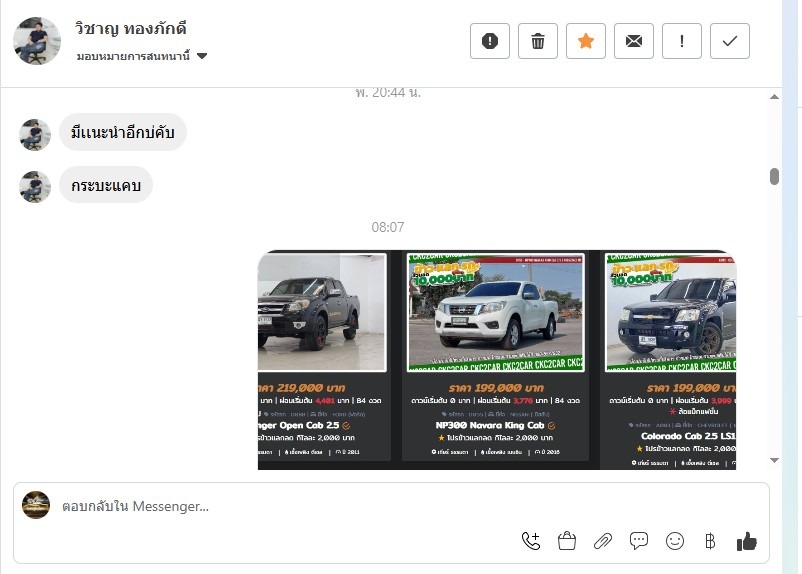Mark the conversation as spam
Screen dimensions: 802x574
click(x=489, y=41)
